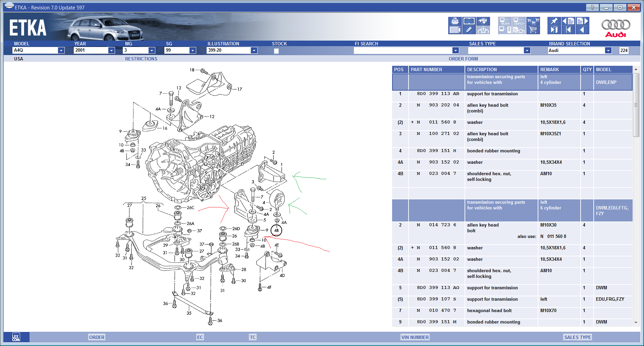
Task: Open the BRAND SELECTION dropdown showing Audi
Action: 608,50
